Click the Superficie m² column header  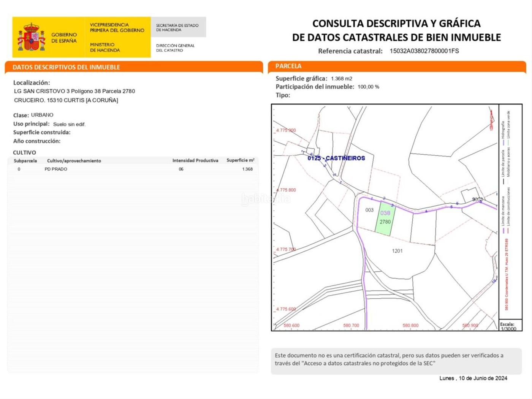point(240,160)
